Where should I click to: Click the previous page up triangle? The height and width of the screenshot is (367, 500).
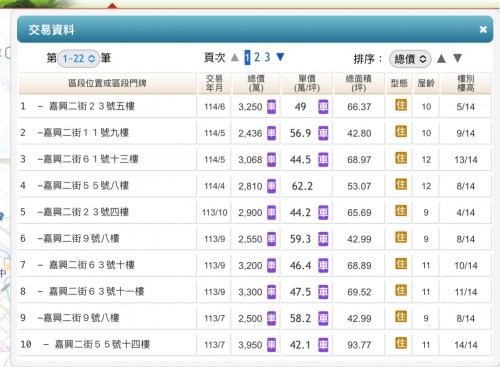click(x=235, y=58)
